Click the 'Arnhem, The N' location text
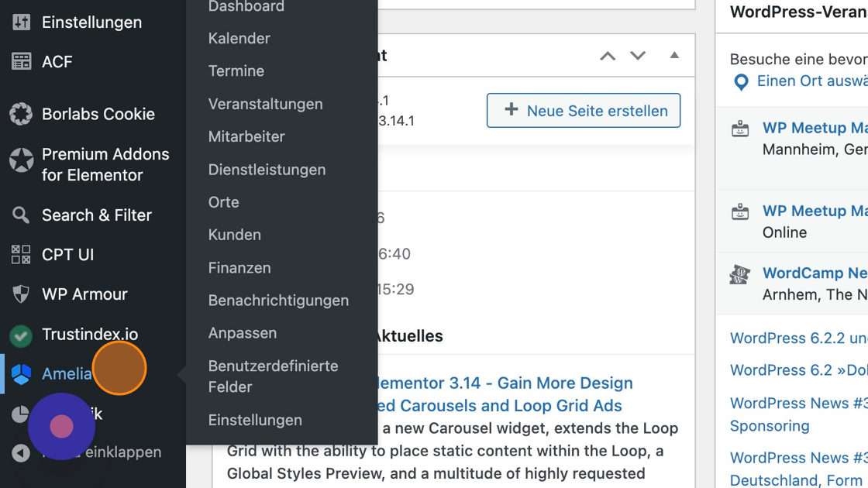The height and width of the screenshot is (488, 868). point(815,294)
